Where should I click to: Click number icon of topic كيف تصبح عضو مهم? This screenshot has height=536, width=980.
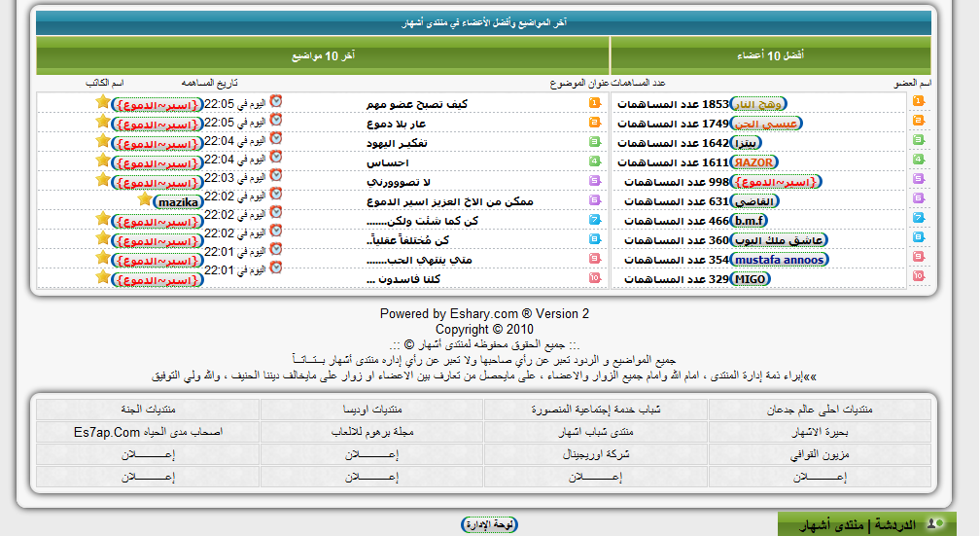(594, 102)
